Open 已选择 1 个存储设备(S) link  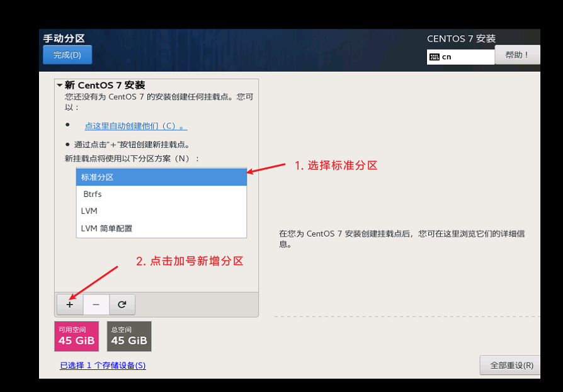(x=103, y=366)
